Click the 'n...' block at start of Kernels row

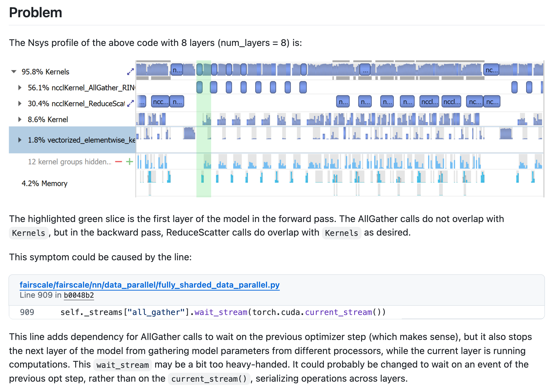point(177,70)
